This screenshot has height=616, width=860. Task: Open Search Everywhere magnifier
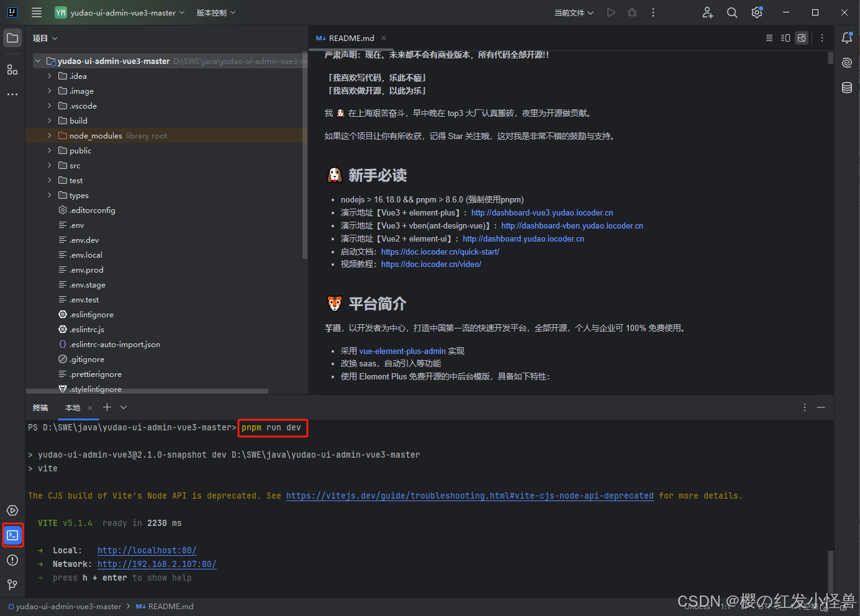732,12
